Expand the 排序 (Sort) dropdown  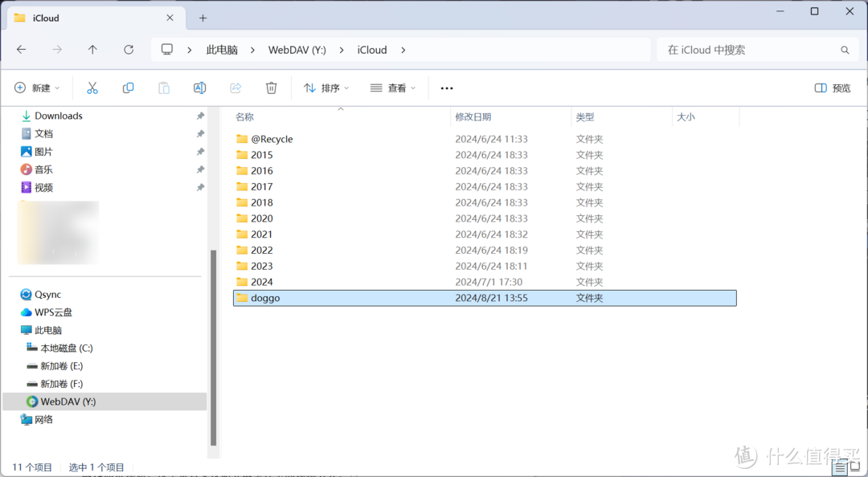tap(325, 88)
